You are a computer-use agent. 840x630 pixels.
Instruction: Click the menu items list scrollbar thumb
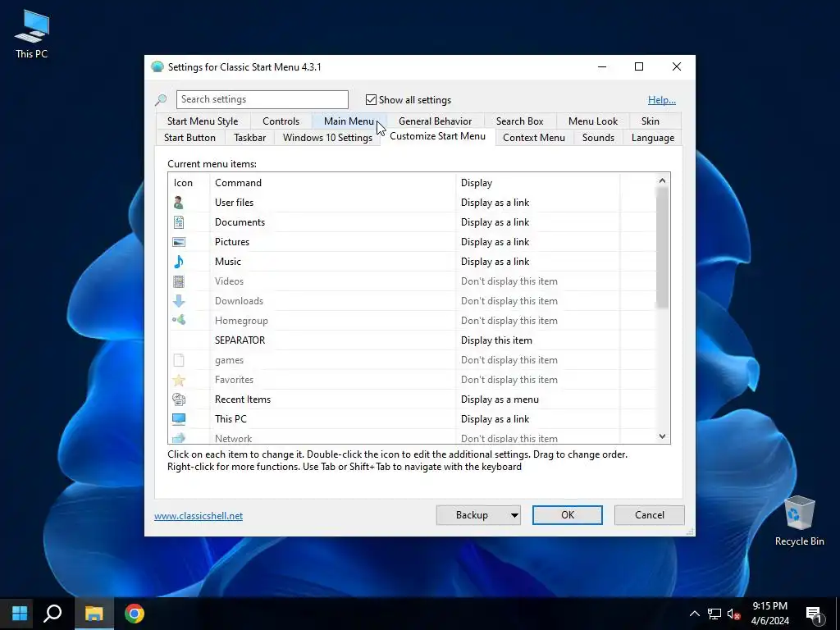[662, 248]
